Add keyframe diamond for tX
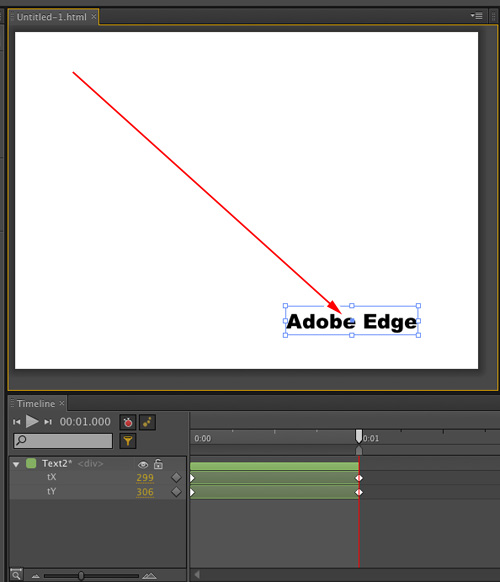The image size is (500, 582). pyautogui.click(x=176, y=478)
